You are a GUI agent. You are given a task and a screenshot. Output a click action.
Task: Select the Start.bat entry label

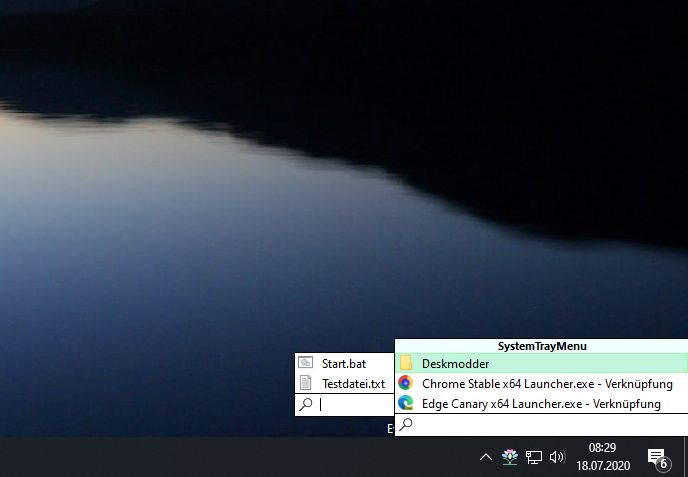pyautogui.click(x=343, y=362)
